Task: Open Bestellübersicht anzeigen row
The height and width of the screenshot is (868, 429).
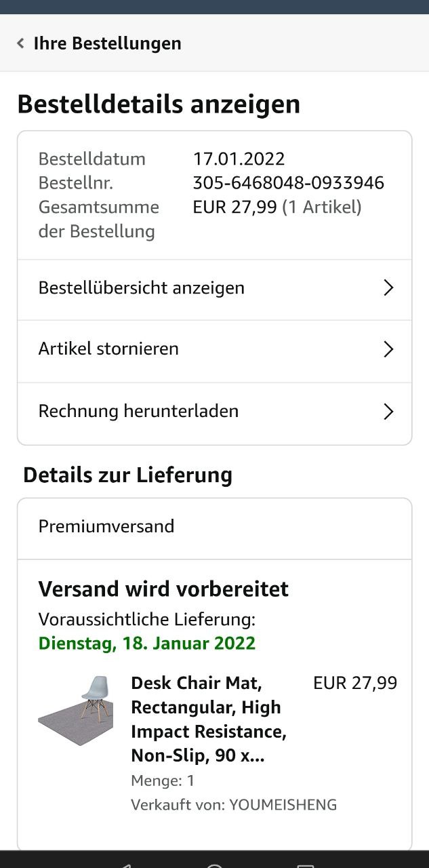Action: pos(214,288)
